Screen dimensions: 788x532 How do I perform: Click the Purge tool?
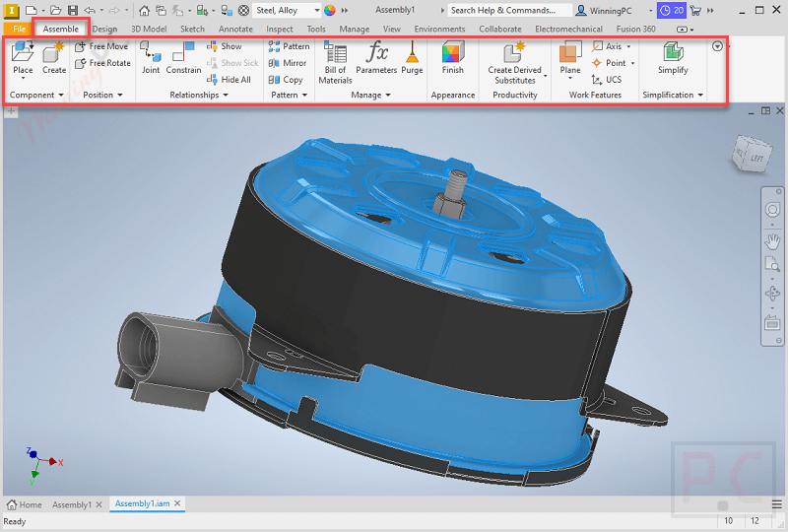coord(412,58)
